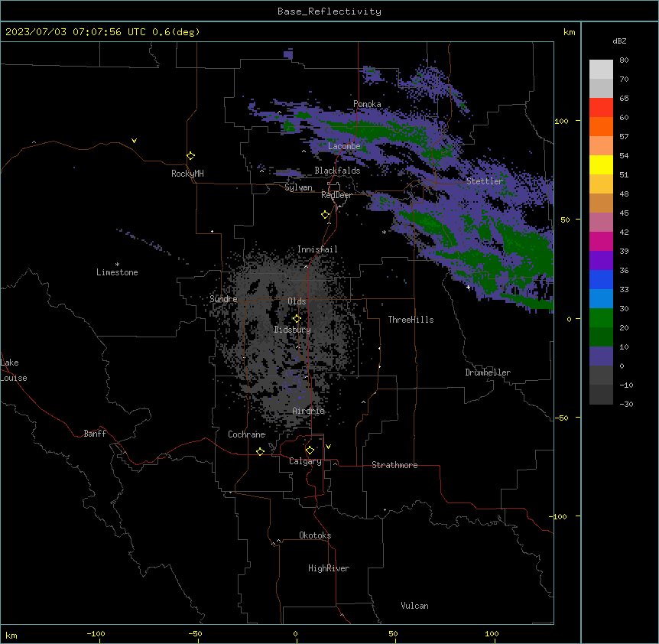Viewport: 659px width, 644px height.
Task: Click the white plus marker northwest of Drumheller
Action: tap(468, 288)
